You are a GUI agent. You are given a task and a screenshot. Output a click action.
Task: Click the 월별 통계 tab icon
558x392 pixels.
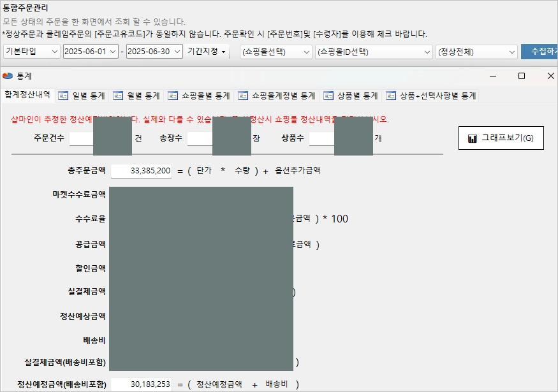[x=118, y=96]
